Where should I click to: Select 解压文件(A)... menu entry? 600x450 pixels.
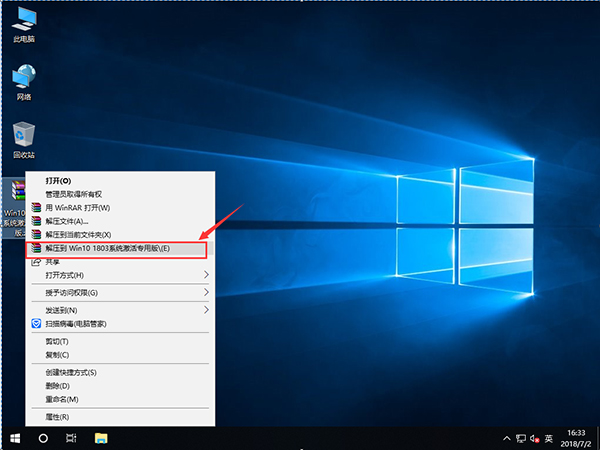(120, 221)
